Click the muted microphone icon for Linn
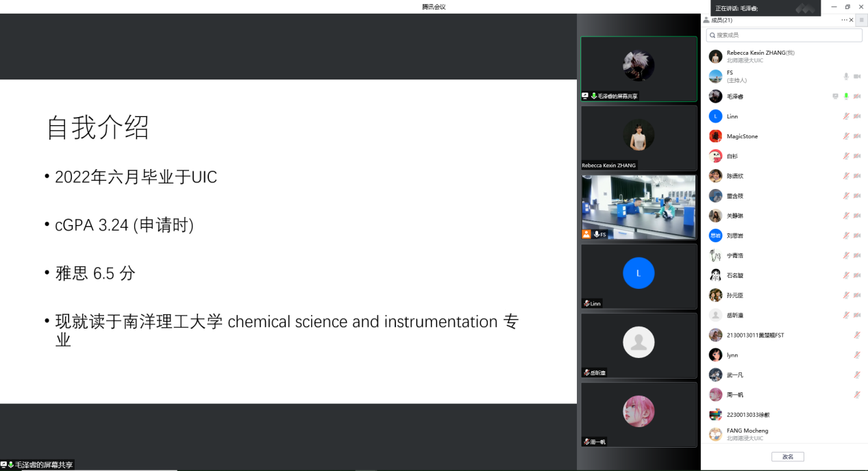 coord(846,116)
